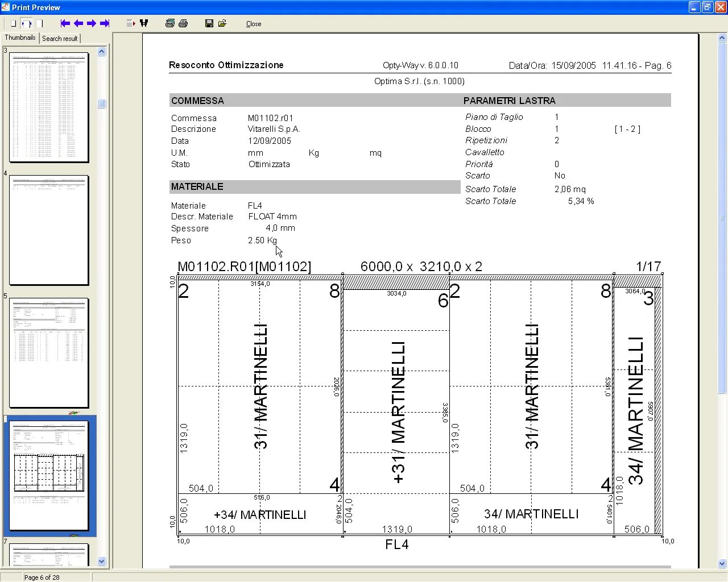The width and height of the screenshot is (728, 582).
Task: Save the report with floppy icon
Action: coord(209,23)
